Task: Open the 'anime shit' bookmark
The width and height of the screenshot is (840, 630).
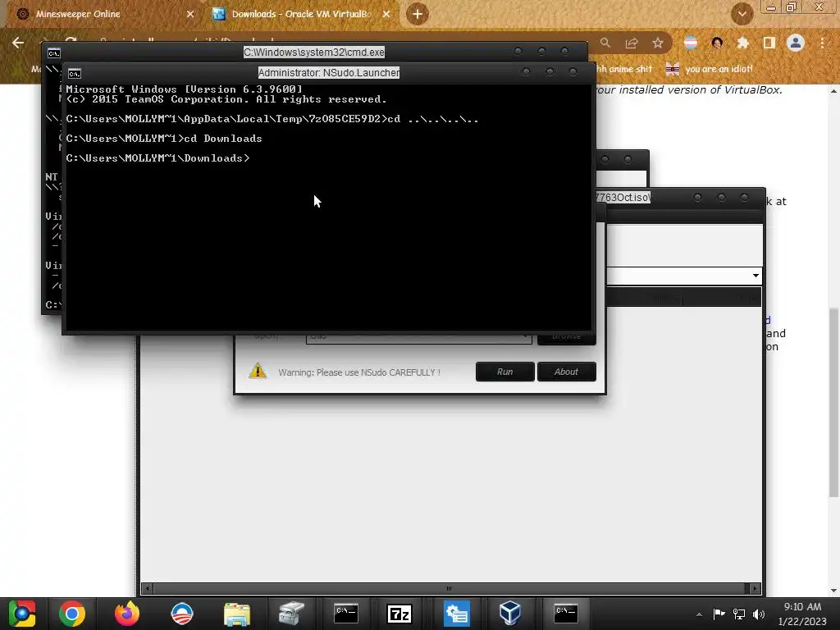Action: [626, 69]
